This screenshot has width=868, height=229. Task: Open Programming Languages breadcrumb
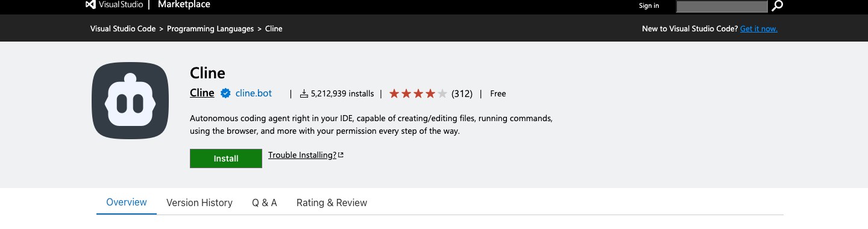(210, 28)
